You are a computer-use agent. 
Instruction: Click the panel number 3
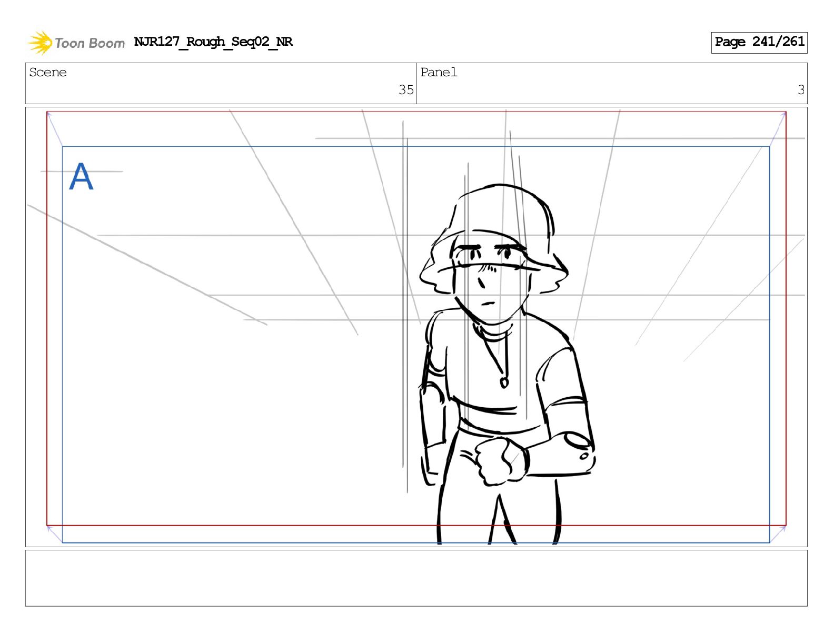click(x=801, y=90)
